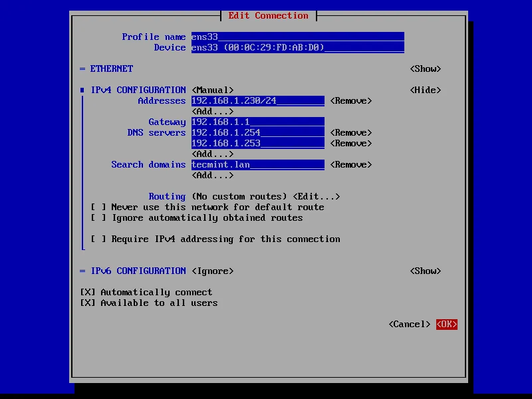Hide the IPv4 CONFIGURATION section
The image size is (532, 399).
tap(424, 90)
